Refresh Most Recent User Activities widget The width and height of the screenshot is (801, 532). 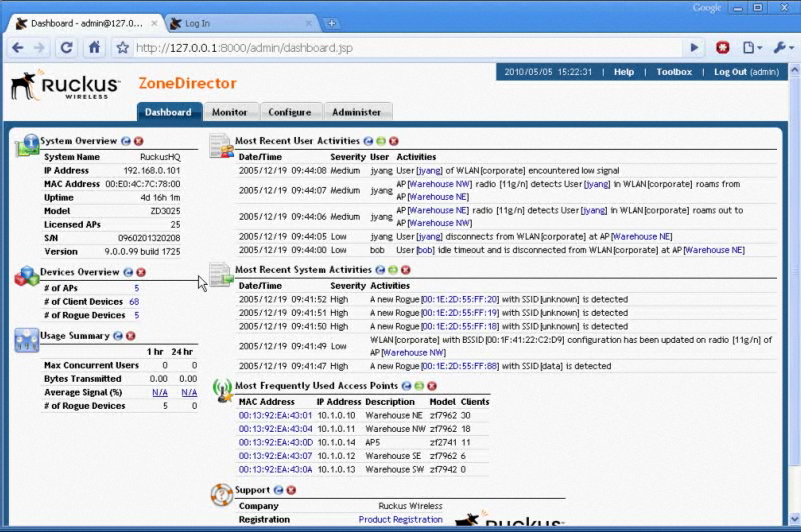[x=368, y=141]
